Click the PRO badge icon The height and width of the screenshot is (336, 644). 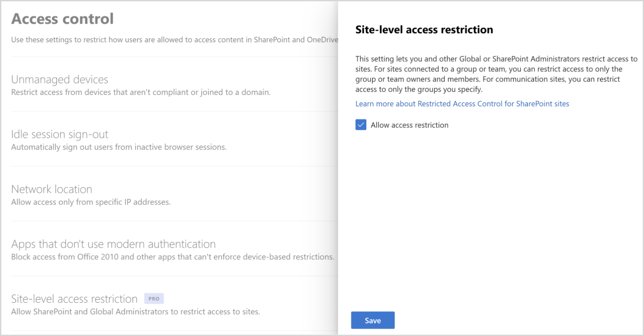154,298
